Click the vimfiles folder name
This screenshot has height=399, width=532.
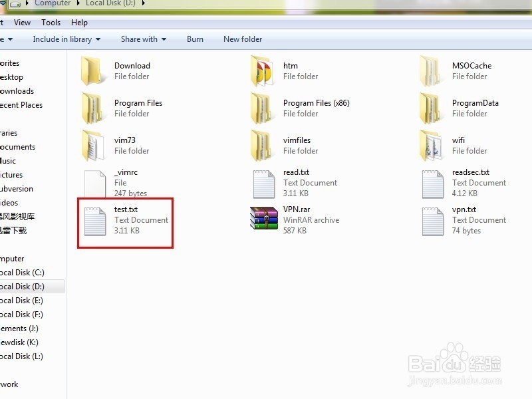pos(297,140)
